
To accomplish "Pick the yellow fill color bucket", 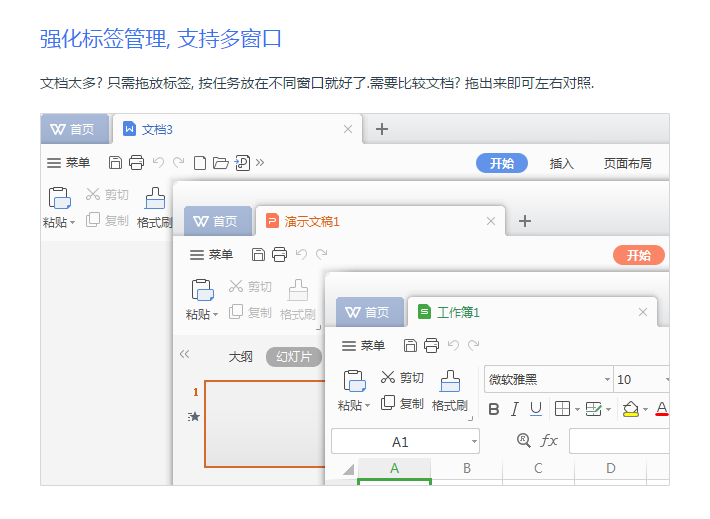I will (x=630, y=409).
